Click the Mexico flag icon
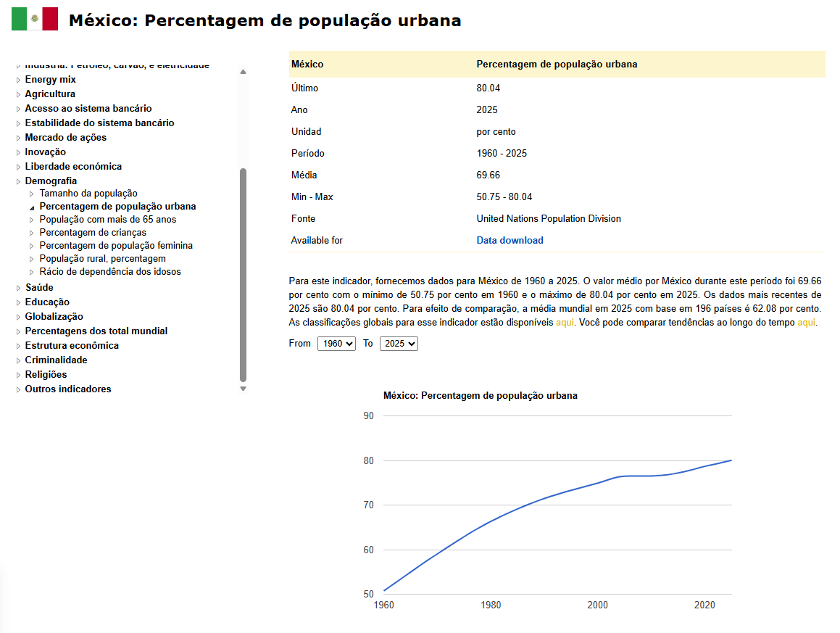 (x=35, y=19)
